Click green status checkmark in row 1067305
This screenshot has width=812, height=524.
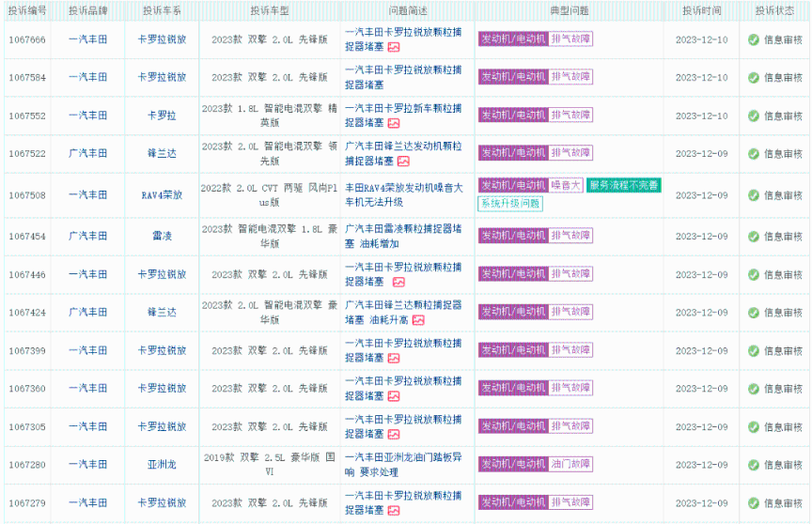(x=754, y=426)
